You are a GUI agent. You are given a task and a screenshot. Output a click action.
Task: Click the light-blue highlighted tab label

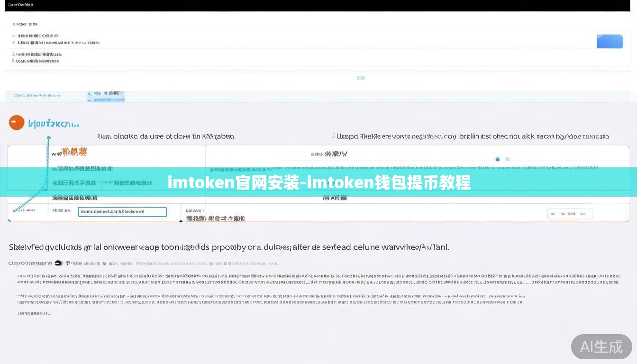pyautogui.click(x=105, y=96)
